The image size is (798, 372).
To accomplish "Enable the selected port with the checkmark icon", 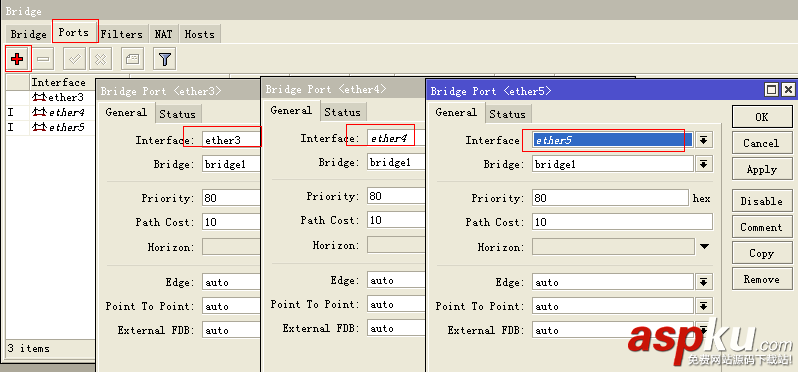I will tap(74, 59).
